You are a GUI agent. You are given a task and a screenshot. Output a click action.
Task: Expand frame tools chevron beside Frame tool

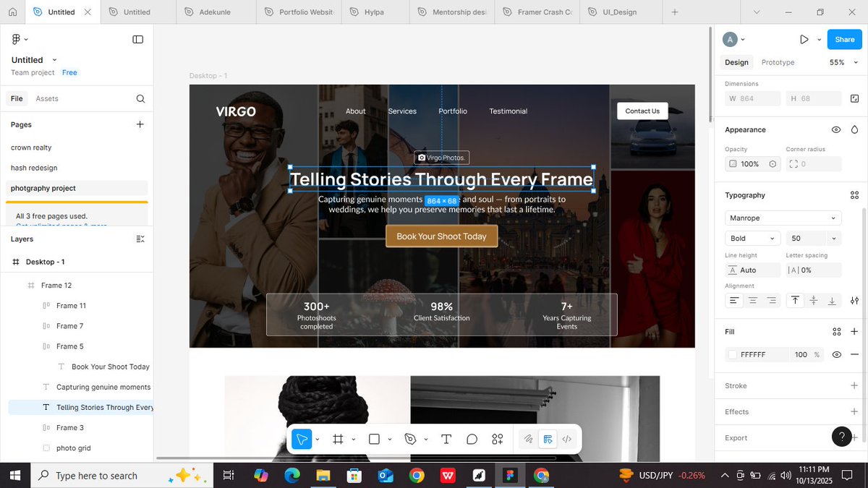pyautogui.click(x=354, y=439)
